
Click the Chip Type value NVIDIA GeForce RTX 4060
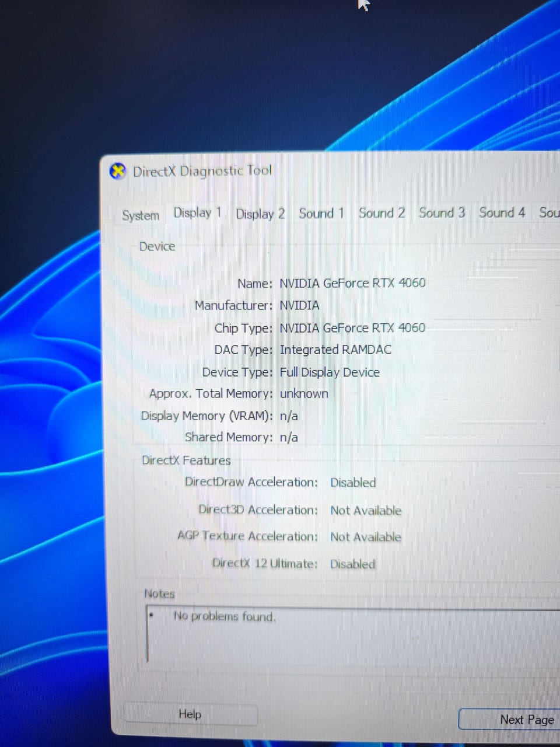[x=352, y=328]
